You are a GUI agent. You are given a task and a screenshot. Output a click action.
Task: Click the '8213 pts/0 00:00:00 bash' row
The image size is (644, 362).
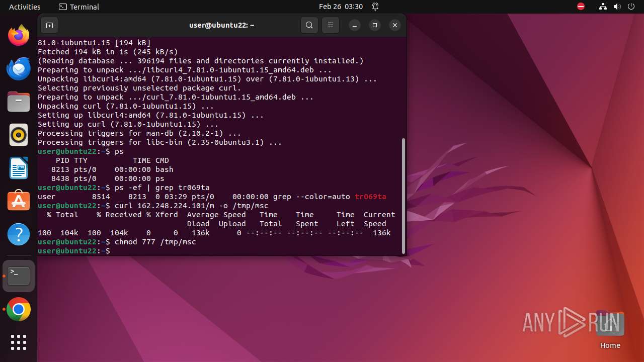pyautogui.click(x=112, y=169)
